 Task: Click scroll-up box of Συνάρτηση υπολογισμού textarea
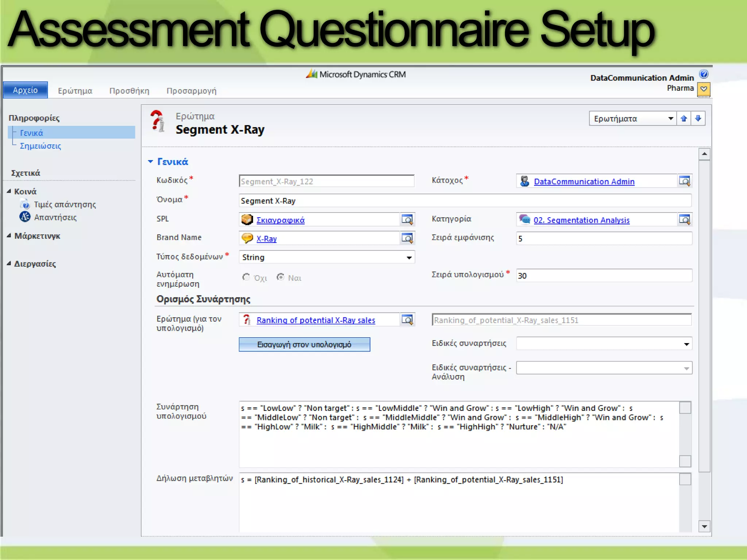click(x=685, y=408)
